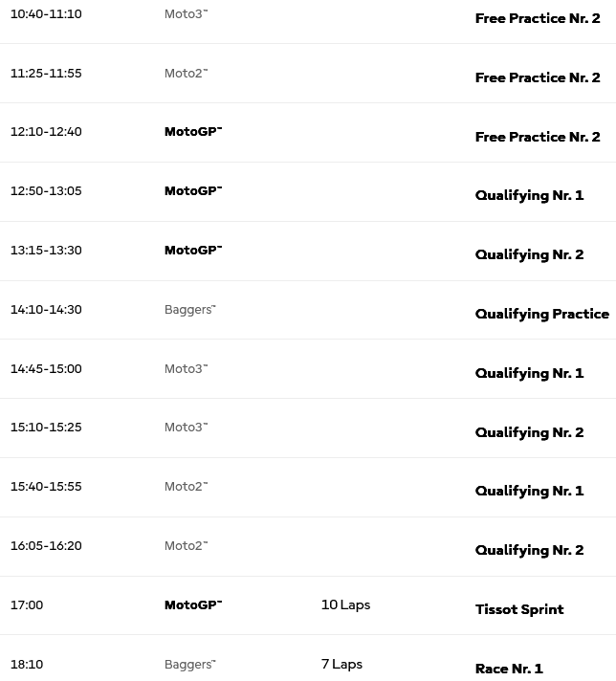Click the 17:00 sprint start time
The height and width of the screenshot is (681, 616).
click(27, 605)
